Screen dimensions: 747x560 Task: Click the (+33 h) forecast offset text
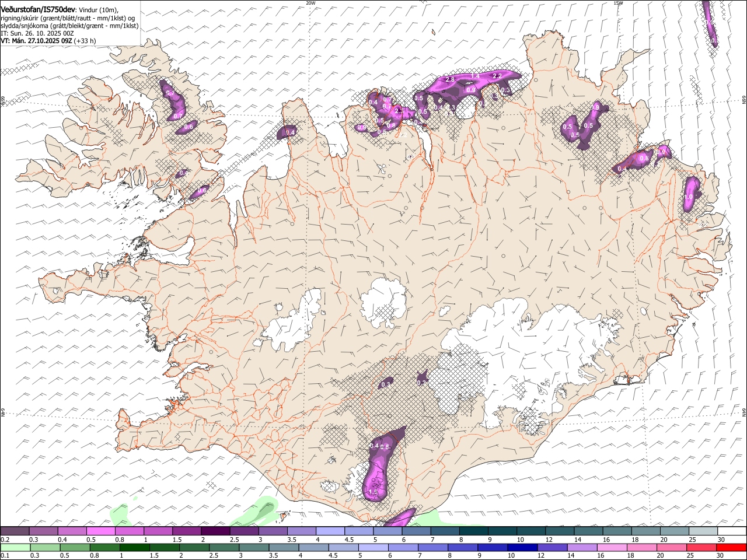[85, 41]
